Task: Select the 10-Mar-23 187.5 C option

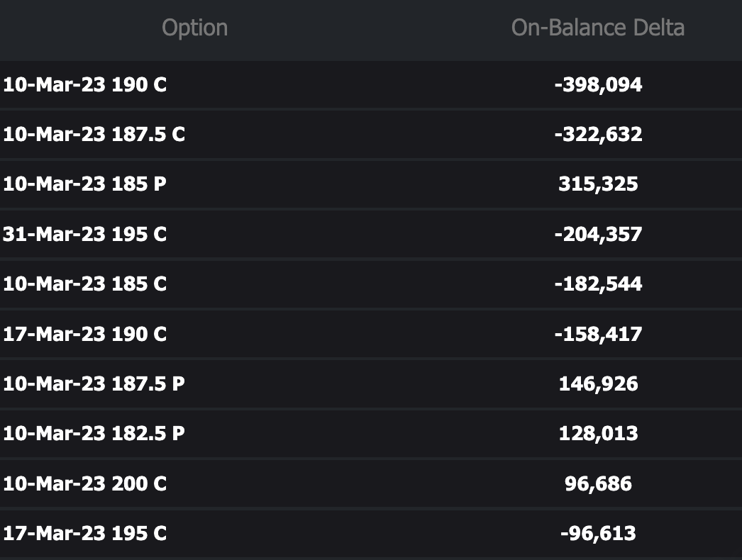Action: point(94,135)
